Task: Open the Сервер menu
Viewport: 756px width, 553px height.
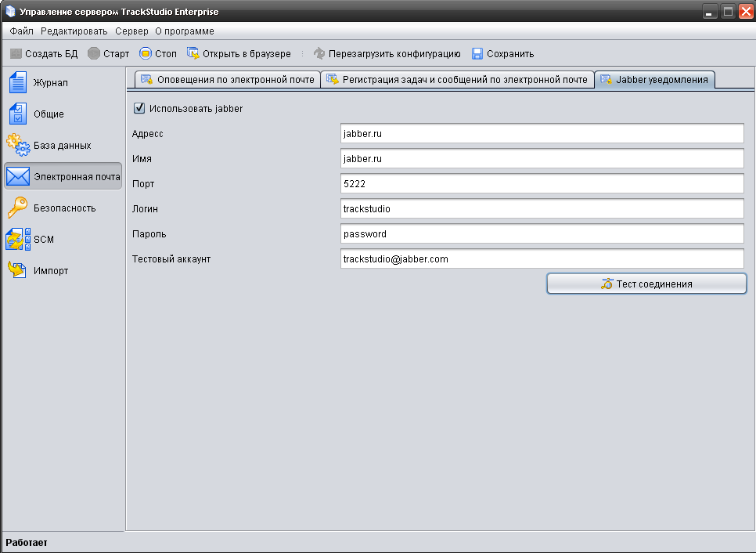Action: point(131,31)
